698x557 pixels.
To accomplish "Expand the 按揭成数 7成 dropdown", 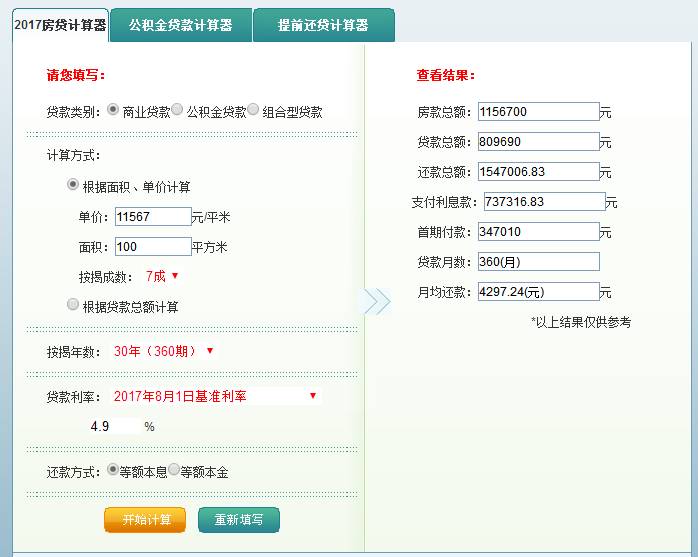I will pyautogui.click(x=162, y=276).
